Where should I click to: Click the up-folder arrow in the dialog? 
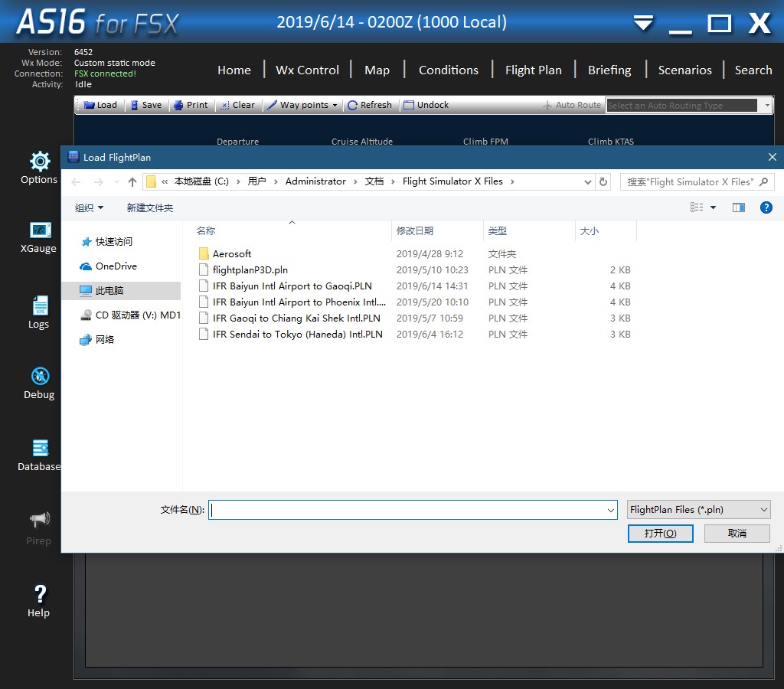tap(132, 182)
